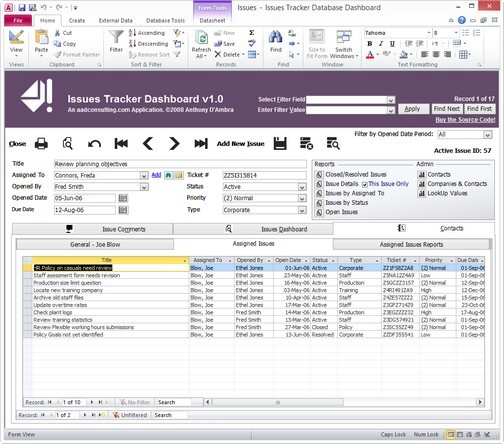504x444 pixels.
Task: Open the Assigned Issues Reports tab
Action: point(412,244)
